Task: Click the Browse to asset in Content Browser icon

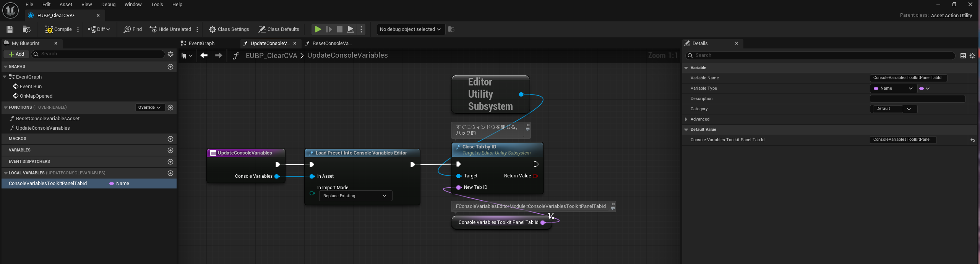Action: tap(27, 29)
